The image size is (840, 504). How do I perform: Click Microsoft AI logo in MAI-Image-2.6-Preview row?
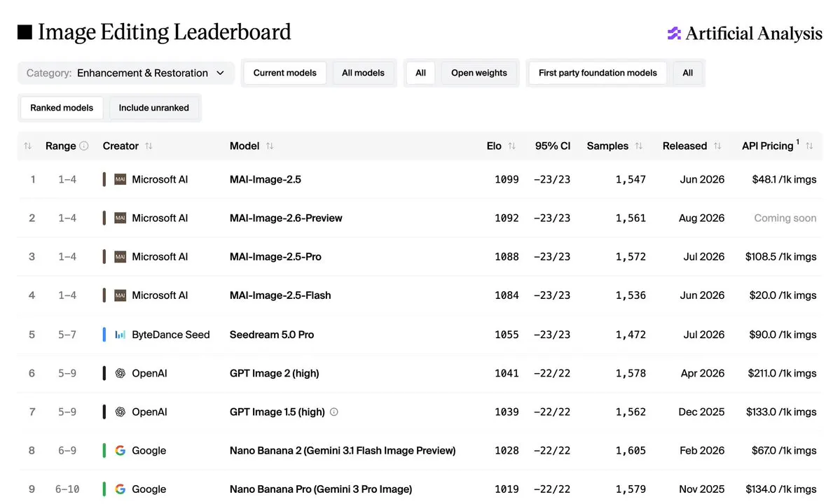(120, 218)
